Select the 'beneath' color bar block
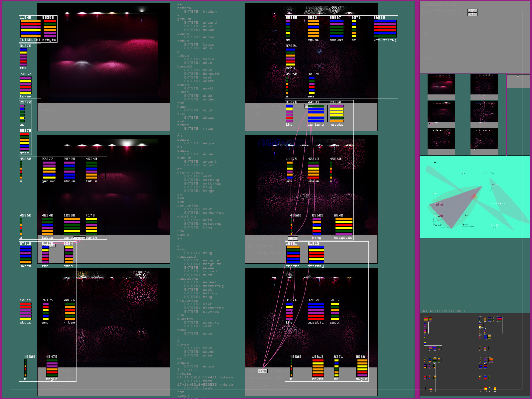Image resolution: width=532 pixels, height=399 pixels. point(72,227)
